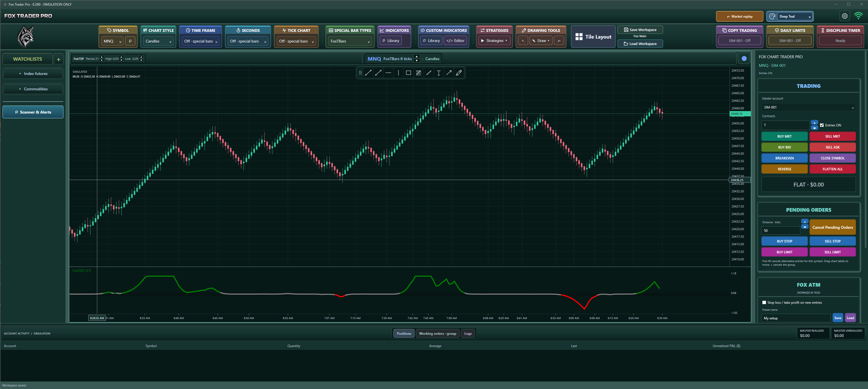
Task: Select the freehand pencil tool
Action: click(x=459, y=73)
